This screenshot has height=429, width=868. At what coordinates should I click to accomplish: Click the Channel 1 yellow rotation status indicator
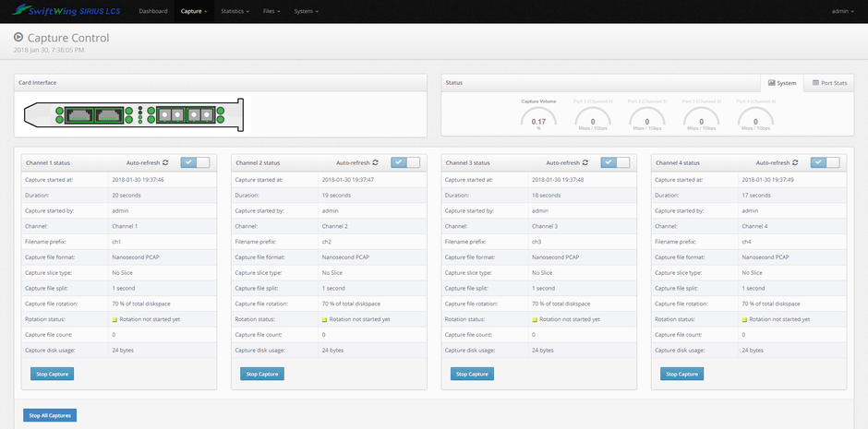click(116, 319)
